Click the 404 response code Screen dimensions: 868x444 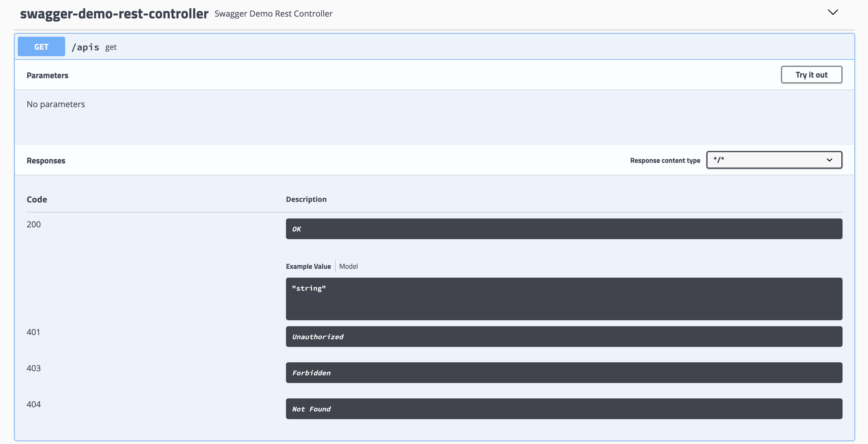34,405
